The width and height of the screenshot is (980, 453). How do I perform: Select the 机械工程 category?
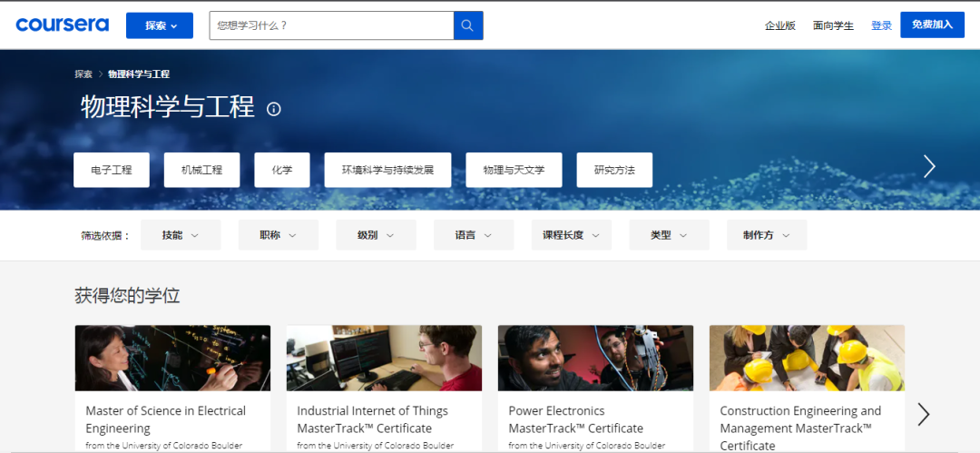201,170
